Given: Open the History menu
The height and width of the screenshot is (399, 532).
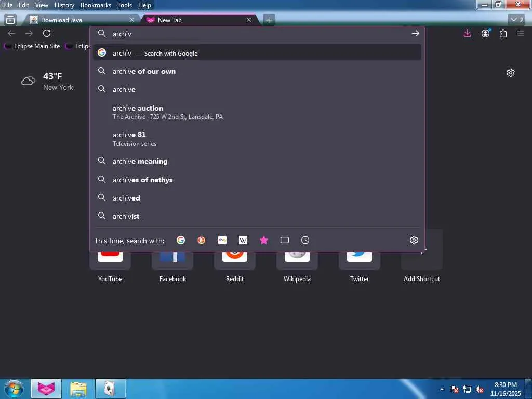Looking at the screenshot, I should click(64, 5).
